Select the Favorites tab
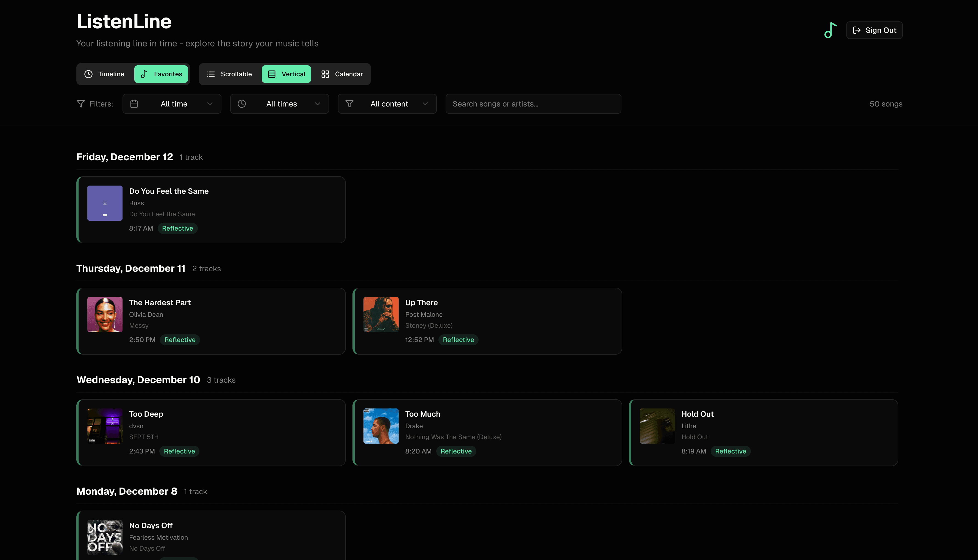Viewport: 978px width, 560px height. pos(161,74)
